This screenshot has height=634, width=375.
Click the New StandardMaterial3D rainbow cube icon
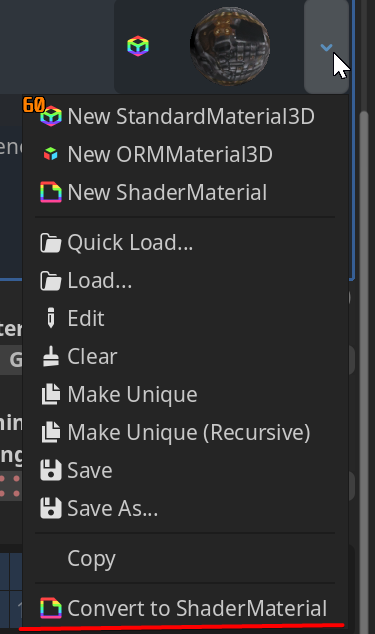click(x=51, y=116)
